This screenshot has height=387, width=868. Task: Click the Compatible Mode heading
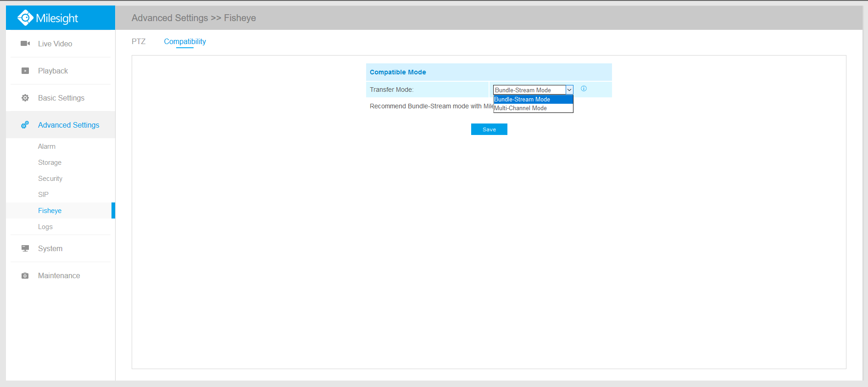click(x=398, y=72)
